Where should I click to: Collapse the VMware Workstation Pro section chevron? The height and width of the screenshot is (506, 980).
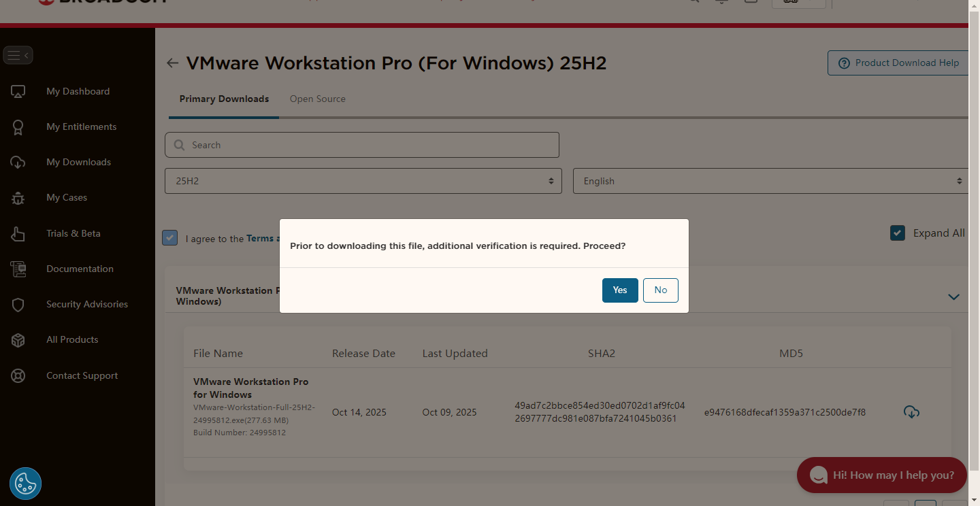[954, 297]
